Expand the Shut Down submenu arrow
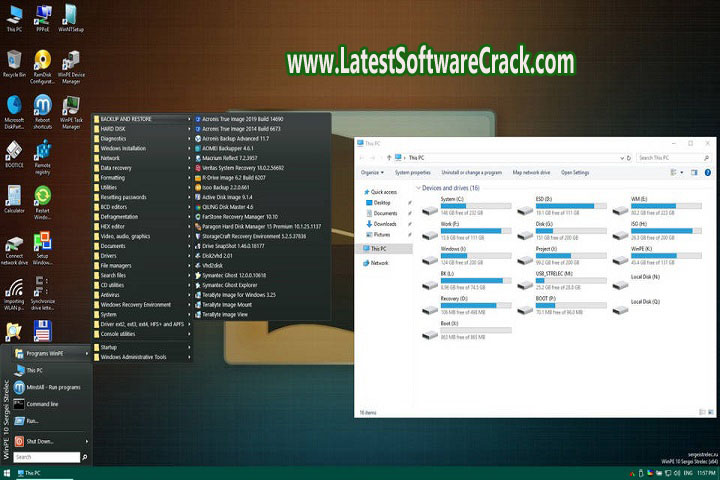This screenshot has height=480, width=720. click(87, 441)
